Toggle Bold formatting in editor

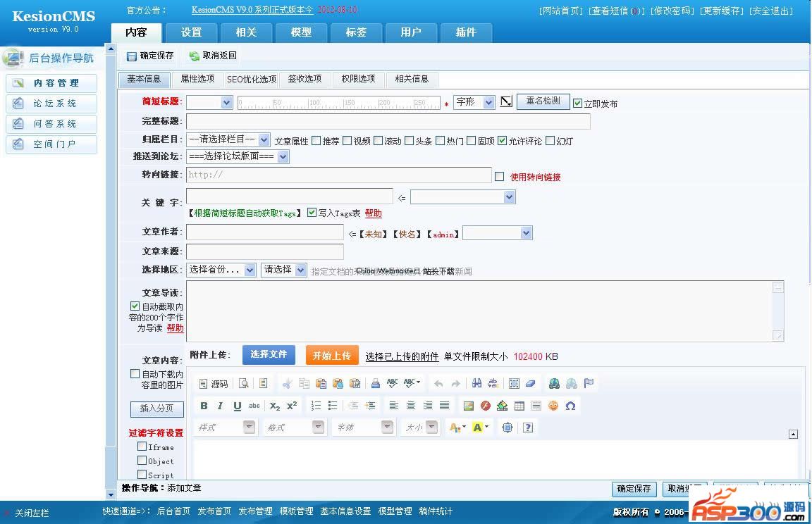204,406
